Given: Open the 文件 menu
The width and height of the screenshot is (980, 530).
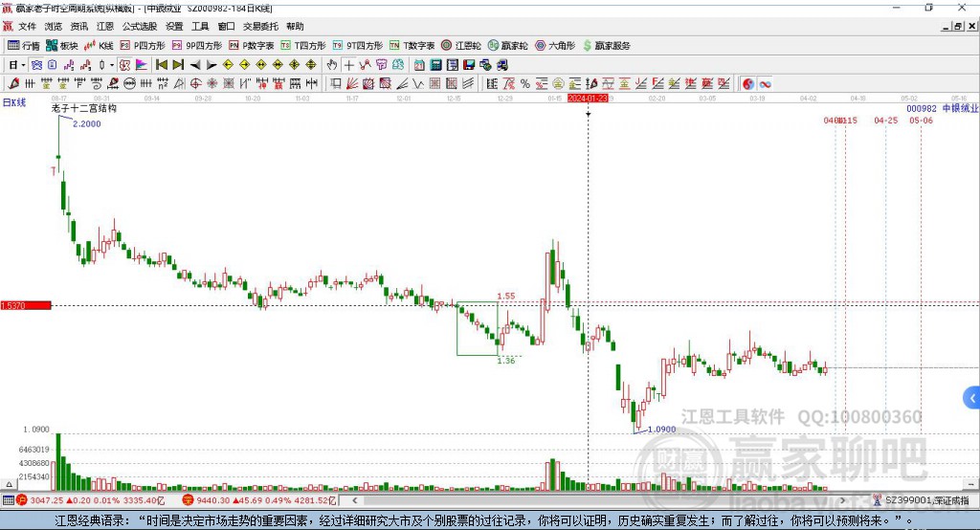Looking at the screenshot, I should 28,26.
